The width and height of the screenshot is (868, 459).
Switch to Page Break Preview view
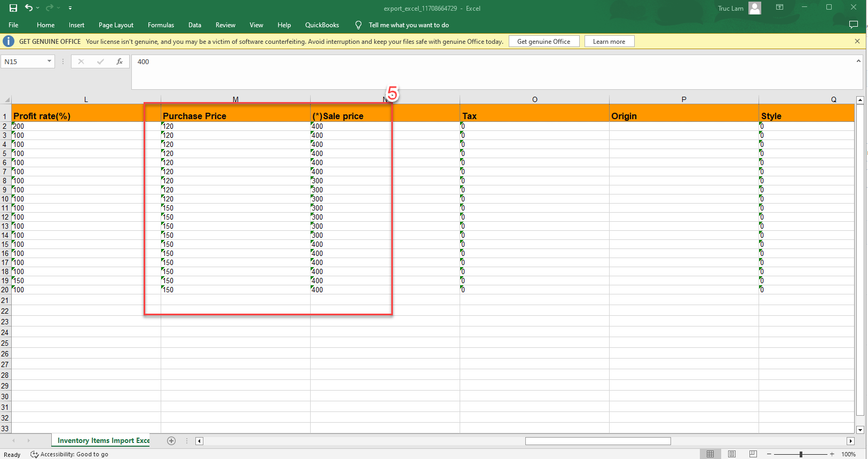click(x=753, y=454)
